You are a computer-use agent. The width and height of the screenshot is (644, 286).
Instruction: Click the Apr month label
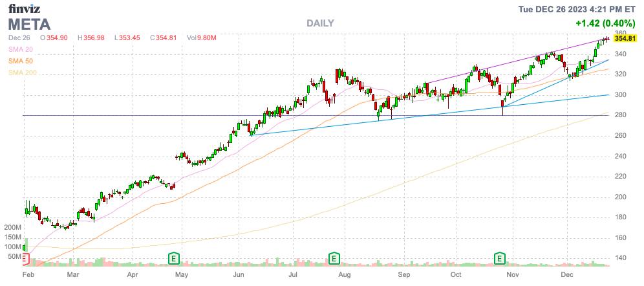[133, 274]
